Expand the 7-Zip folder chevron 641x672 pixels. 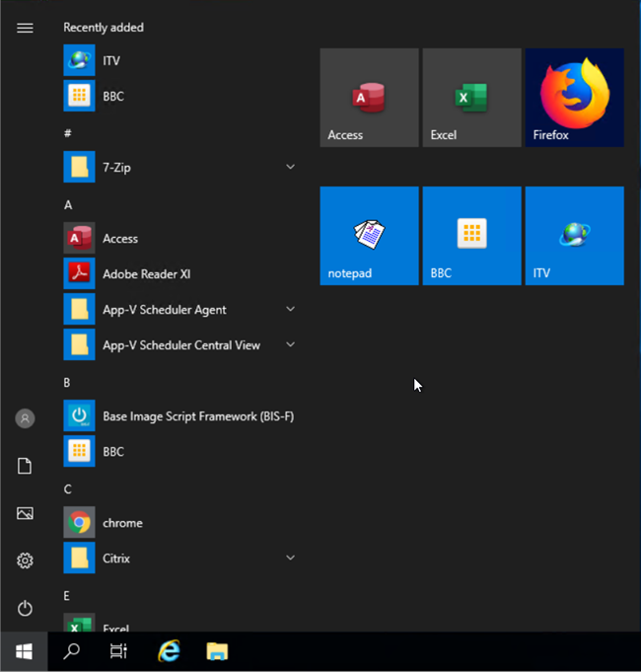tap(290, 167)
